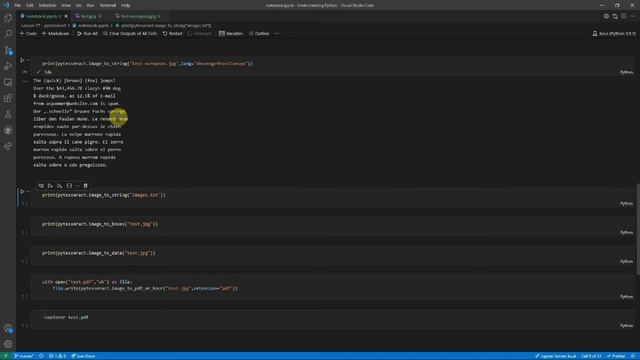Start Live Share from status bar
The width and height of the screenshot is (640, 360).
coord(83,356)
